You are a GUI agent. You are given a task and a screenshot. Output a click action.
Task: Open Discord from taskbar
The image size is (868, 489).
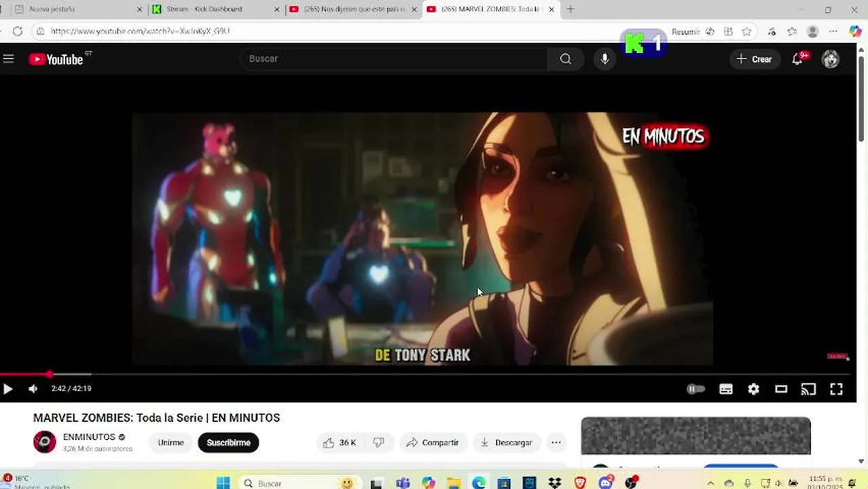[x=606, y=483]
